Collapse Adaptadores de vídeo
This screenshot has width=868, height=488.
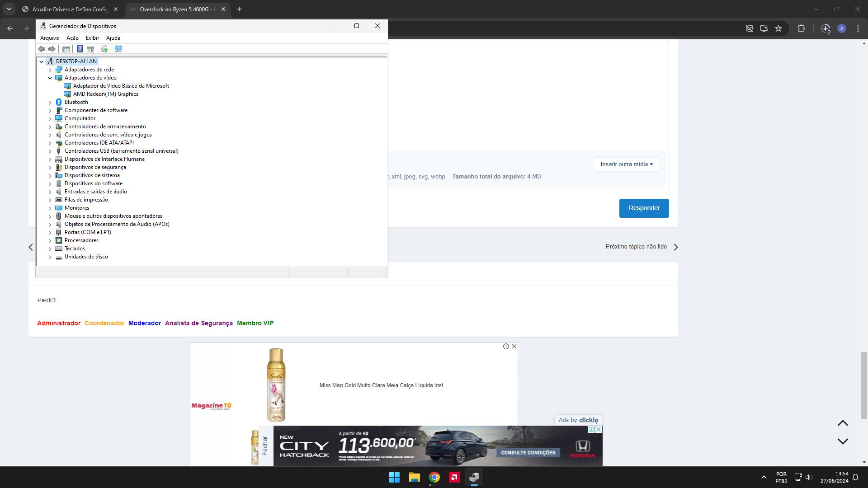50,78
